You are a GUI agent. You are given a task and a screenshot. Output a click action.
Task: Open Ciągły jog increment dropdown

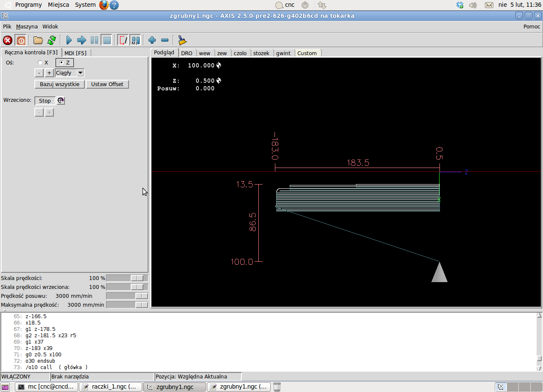click(x=70, y=73)
